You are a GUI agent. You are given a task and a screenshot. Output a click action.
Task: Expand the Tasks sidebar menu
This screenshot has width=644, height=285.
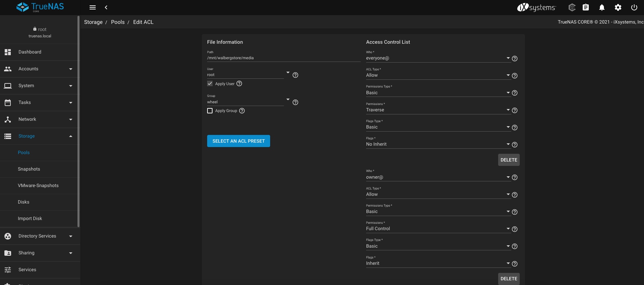(x=71, y=103)
